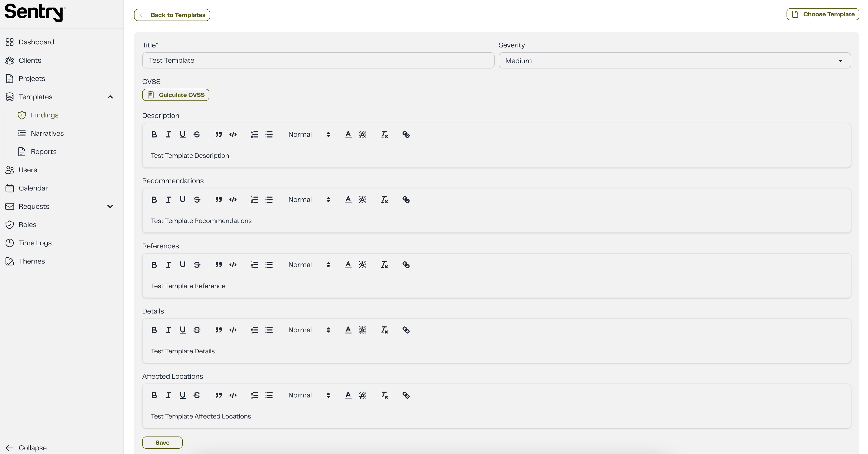Toggle bold in the Description editor
Image resolution: width=868 pixels, height=454 pixels.
point(154,134)
